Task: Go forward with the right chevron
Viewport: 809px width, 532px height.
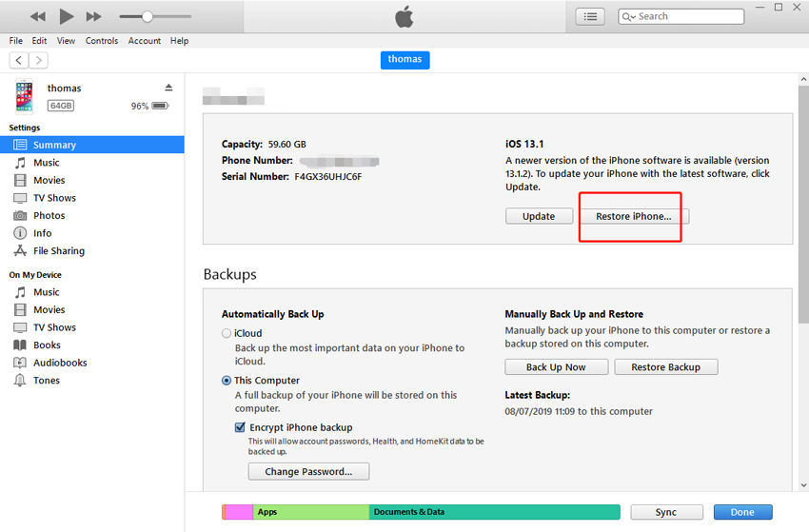Action: pyautogui.click(x=39, y=60)
